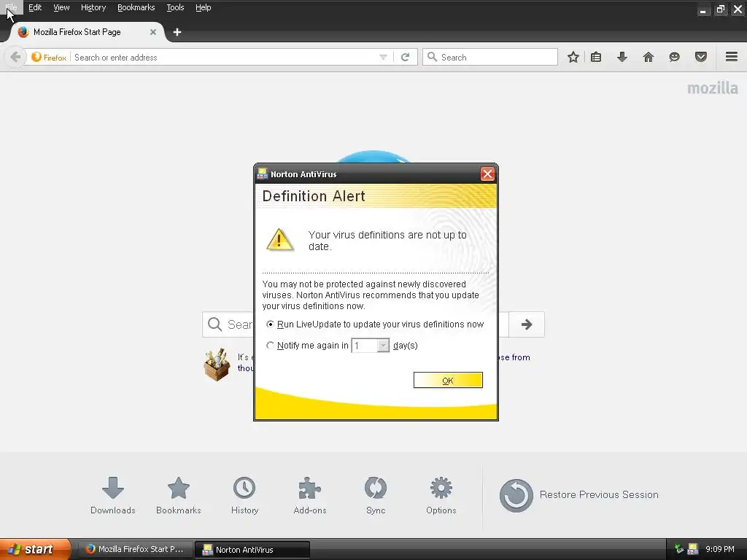Open Downloads shortcut on start page

click(113, 496)
